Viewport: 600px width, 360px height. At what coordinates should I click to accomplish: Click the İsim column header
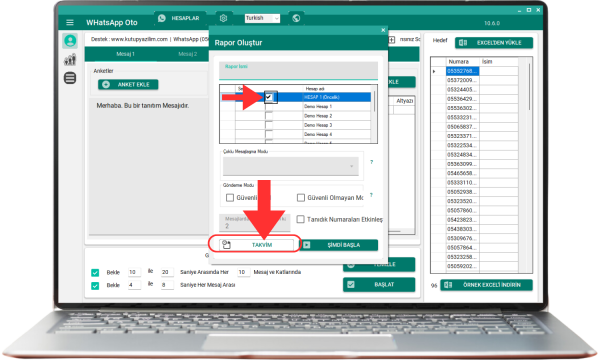pos(498,62)
